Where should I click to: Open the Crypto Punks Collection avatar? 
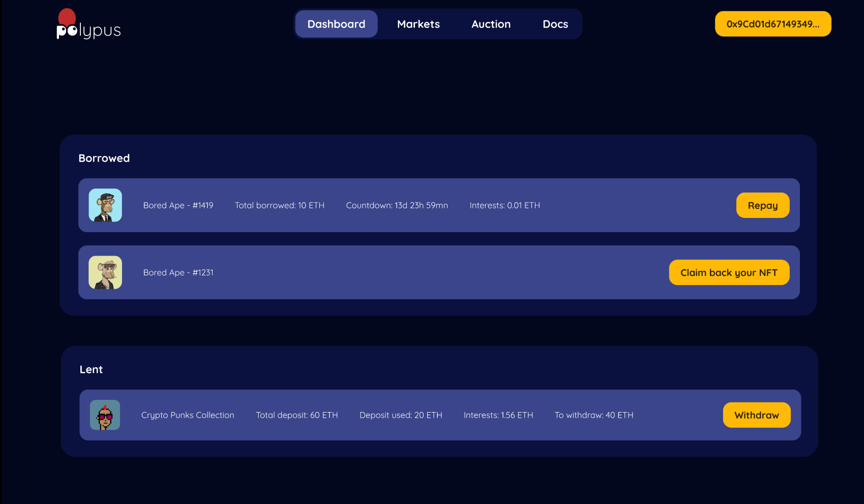pos(105,415)
